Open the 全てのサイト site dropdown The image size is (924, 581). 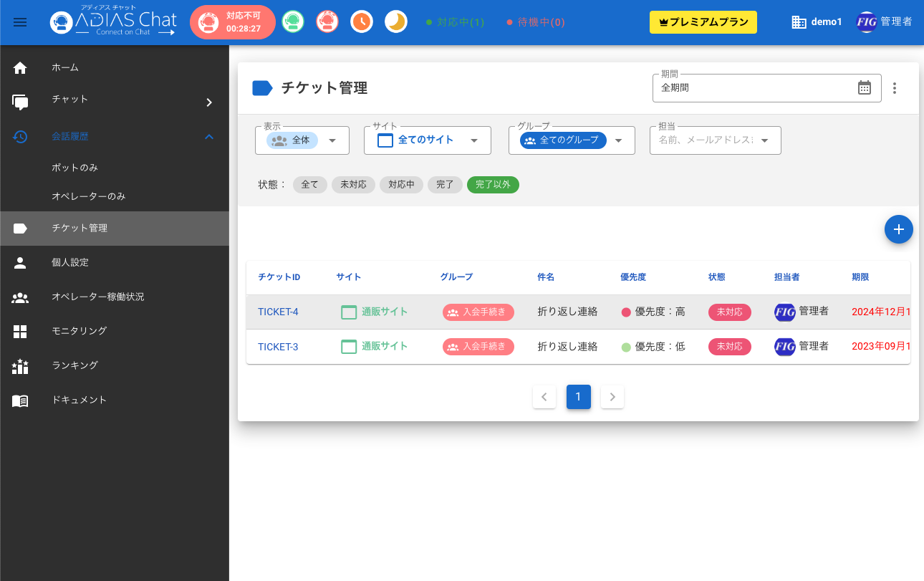pyautogui.click(x=428, y=140)
